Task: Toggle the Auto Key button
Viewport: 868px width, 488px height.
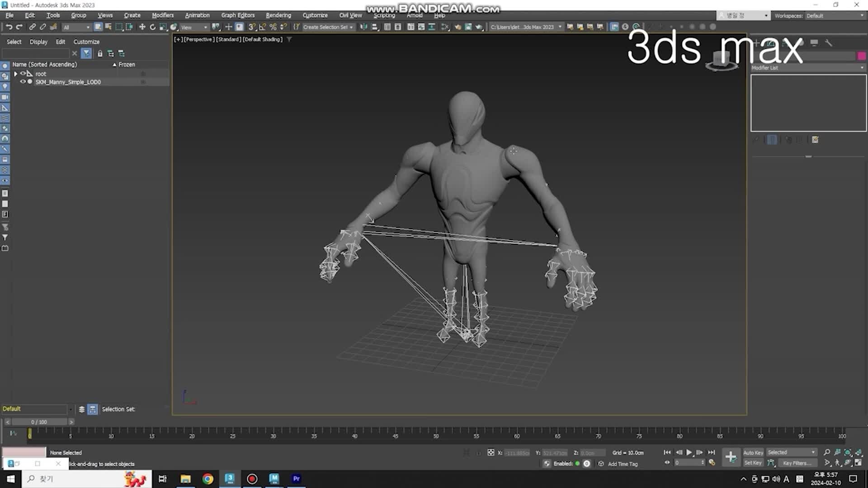Action: [x=753, y=452]
